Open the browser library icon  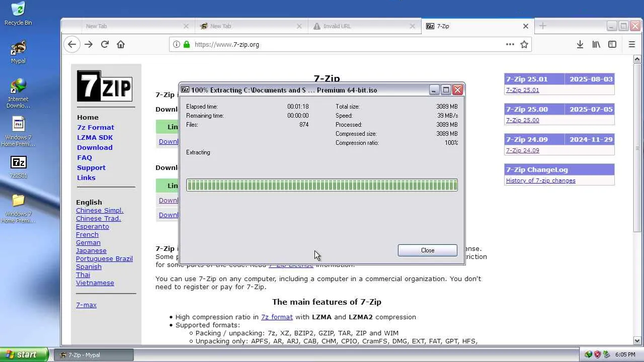pyautogui.click(x=596, y=44)
